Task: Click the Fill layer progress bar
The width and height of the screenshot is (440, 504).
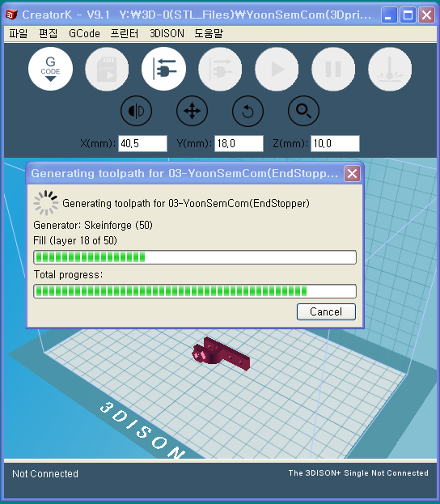Action: [195, 257]
